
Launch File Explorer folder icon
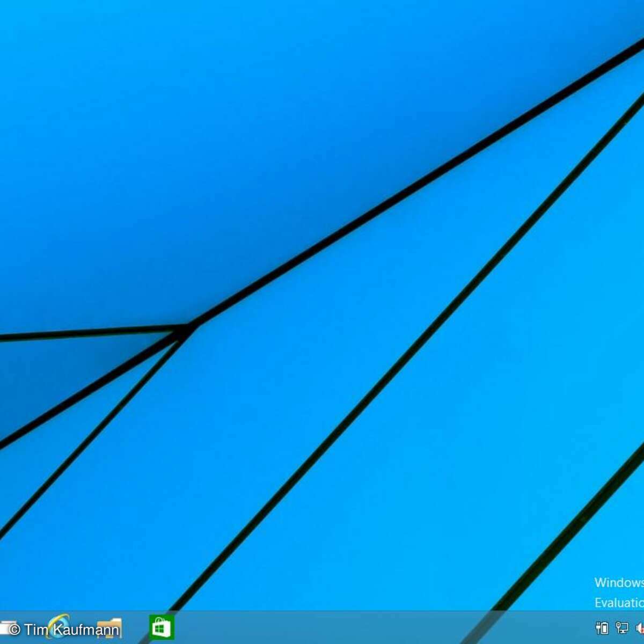(109, 628)
